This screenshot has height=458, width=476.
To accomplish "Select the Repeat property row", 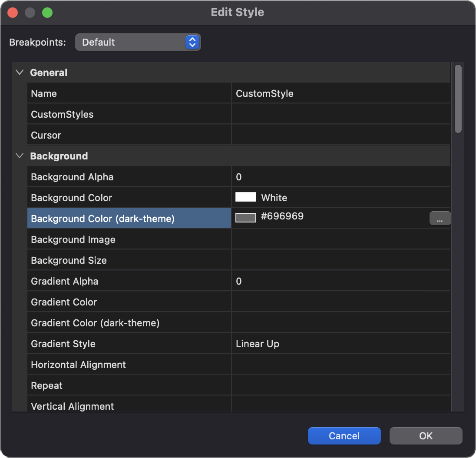I will (129, 385).
